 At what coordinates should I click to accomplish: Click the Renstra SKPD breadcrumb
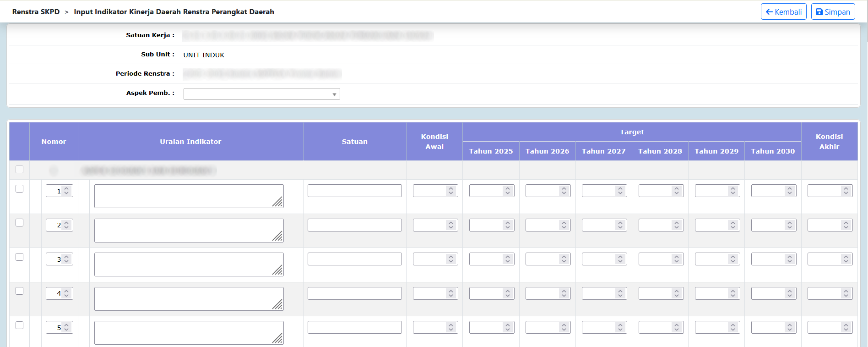pos(36,12)
